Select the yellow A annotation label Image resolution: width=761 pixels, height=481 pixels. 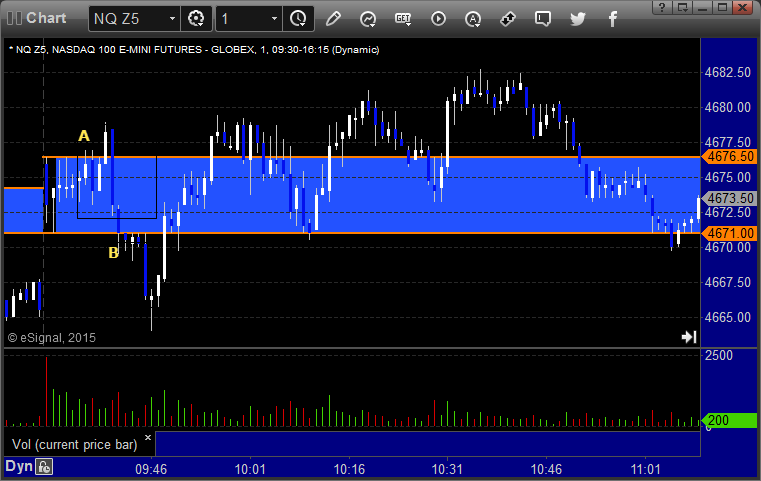click(x=84, y=136)
